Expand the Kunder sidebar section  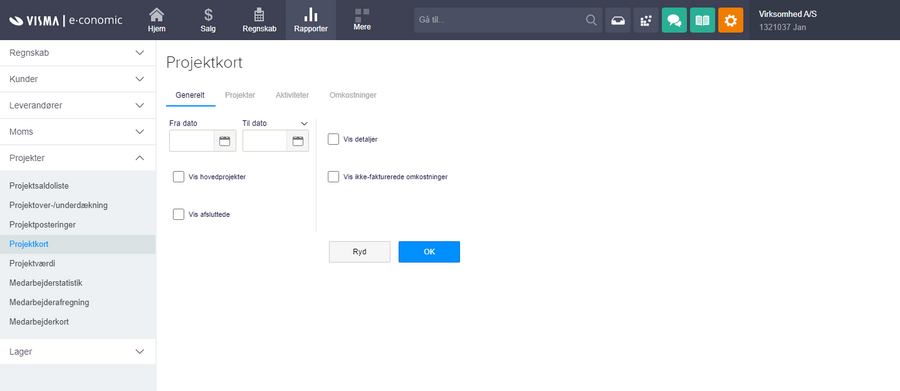[x=77, y=79]
